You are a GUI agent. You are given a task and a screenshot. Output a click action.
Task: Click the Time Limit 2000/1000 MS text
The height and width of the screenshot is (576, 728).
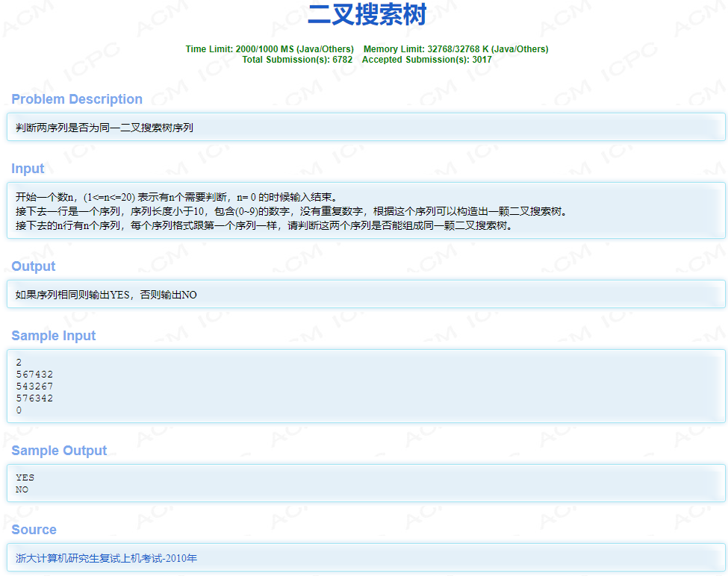pos(270,49)
